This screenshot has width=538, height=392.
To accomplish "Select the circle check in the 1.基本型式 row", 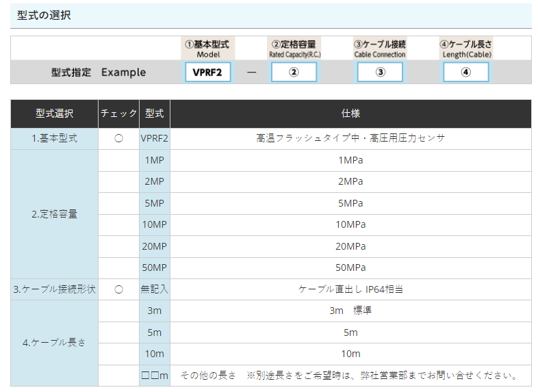I will [118, 139].
